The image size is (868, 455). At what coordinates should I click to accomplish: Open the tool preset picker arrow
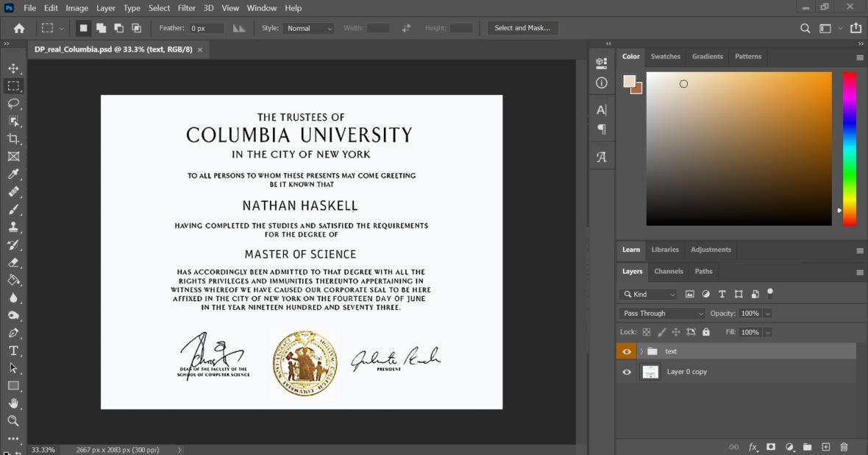[61, 28]
